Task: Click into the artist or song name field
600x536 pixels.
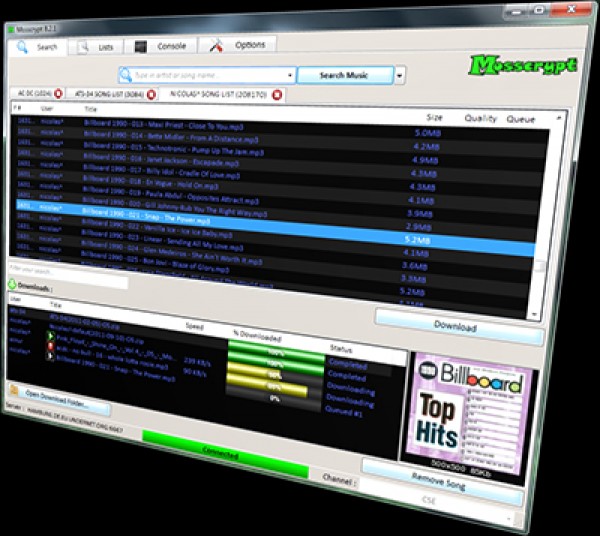Action: pyautogui.click(x=209, y=75)
